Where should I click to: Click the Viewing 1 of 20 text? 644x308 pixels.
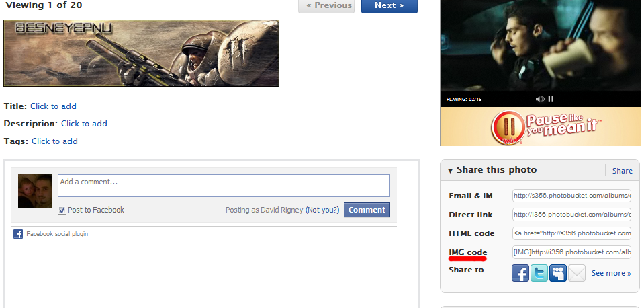coord(44,5)
